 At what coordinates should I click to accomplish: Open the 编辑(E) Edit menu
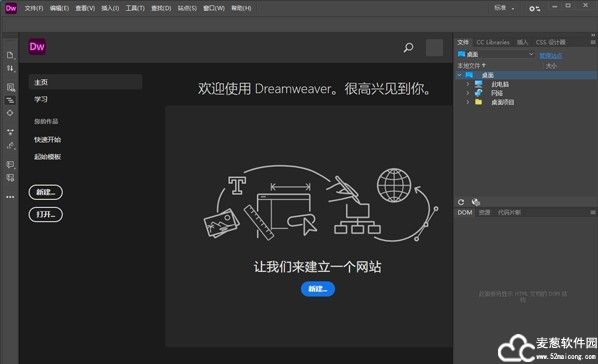coord(59,8)
